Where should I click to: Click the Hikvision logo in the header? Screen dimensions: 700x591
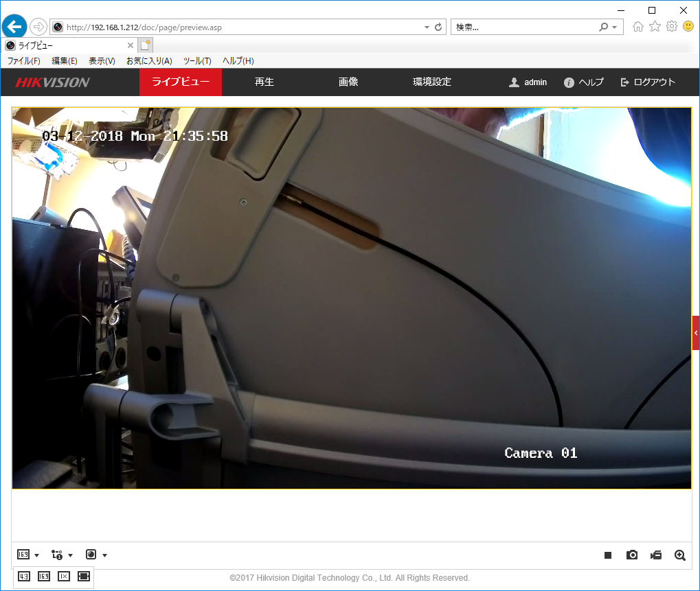pos(53,82)
